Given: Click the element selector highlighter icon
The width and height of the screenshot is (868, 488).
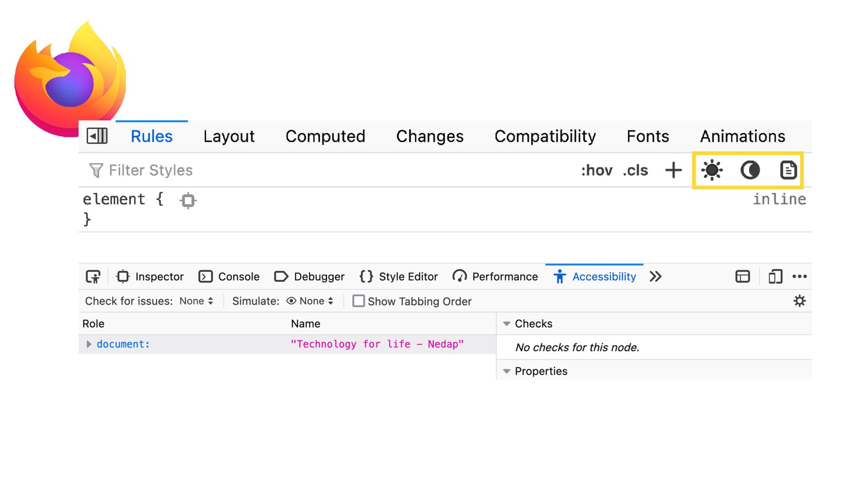Looking at the screenshot, I should pos(188,200).
